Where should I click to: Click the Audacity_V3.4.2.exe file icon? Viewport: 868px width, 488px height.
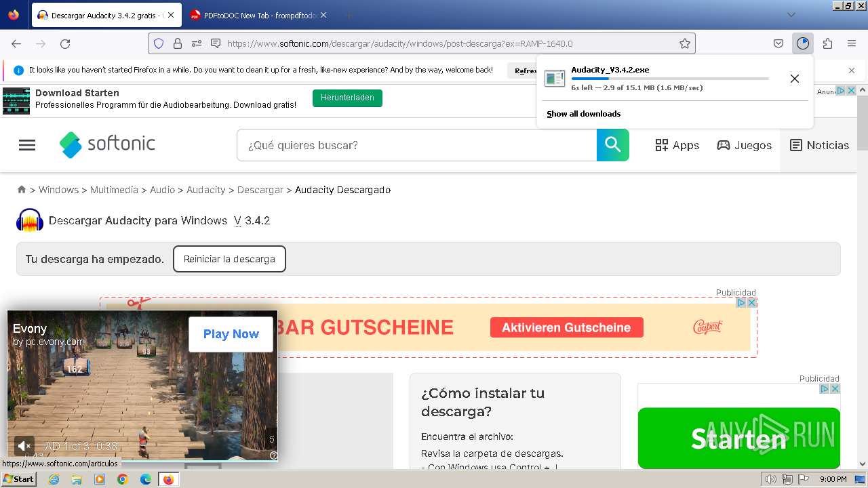click(x=555, y=79)
